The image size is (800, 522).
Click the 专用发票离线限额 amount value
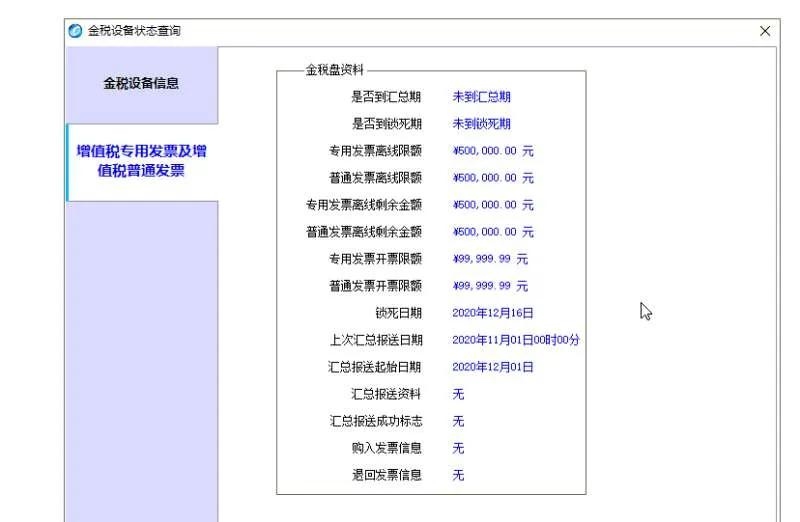click(x=493, y=151)
